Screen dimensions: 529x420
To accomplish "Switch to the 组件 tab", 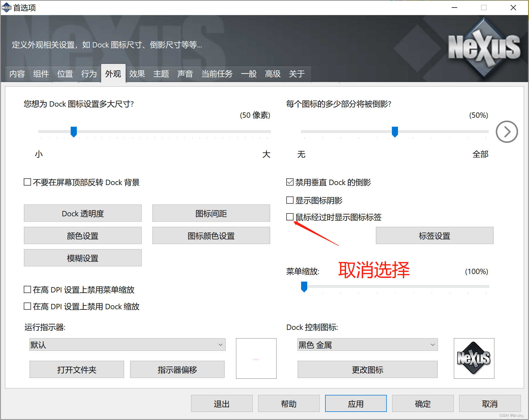I will 41,74.
